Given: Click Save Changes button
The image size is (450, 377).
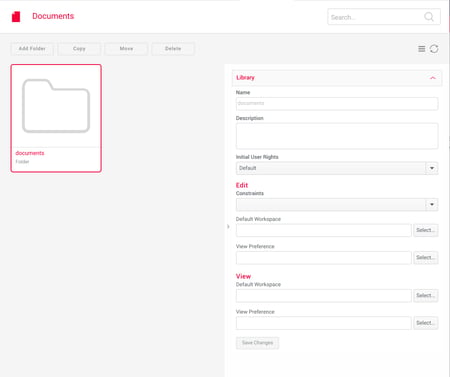Looking at the screenshot, I should click(257, 343).
